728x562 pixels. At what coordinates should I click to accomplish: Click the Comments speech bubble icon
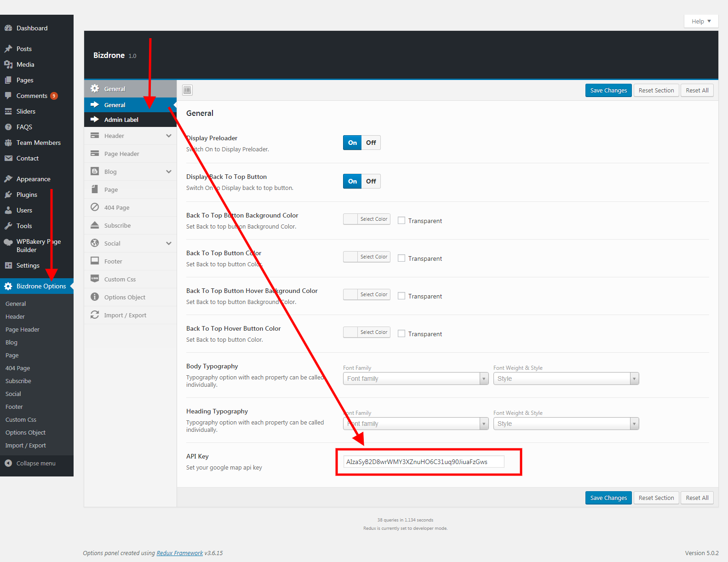[8, 96]
